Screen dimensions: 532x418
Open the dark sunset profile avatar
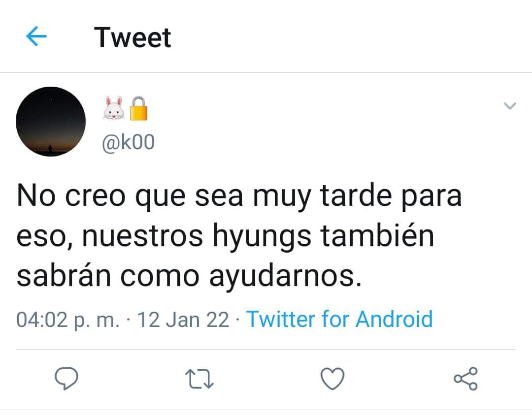tap(51, 122)
